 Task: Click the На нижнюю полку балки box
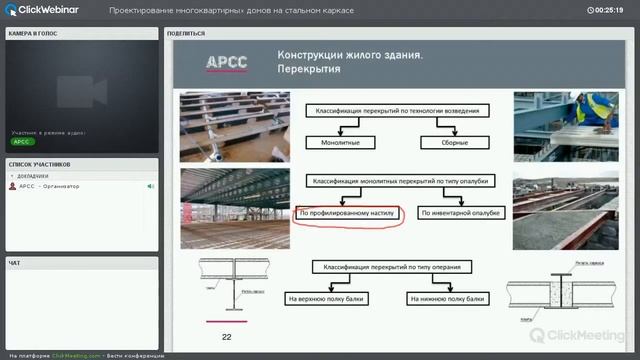click(448, 299)
